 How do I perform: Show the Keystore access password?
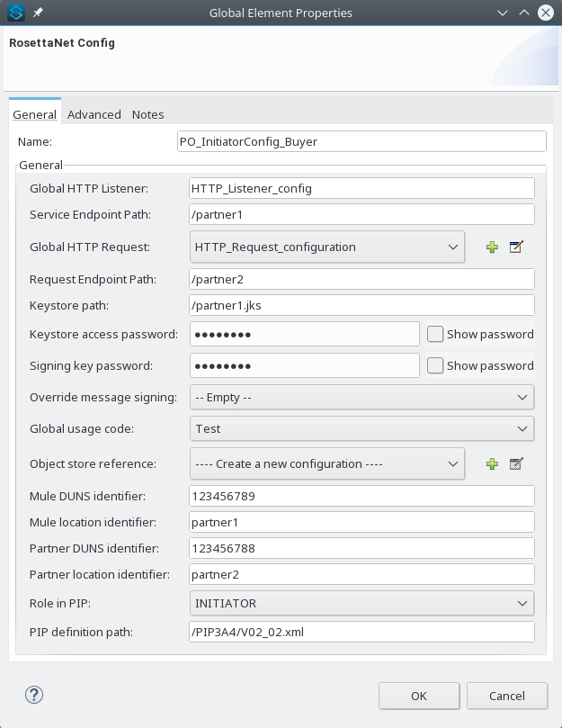pyautogui.click(x=435, y=334)
